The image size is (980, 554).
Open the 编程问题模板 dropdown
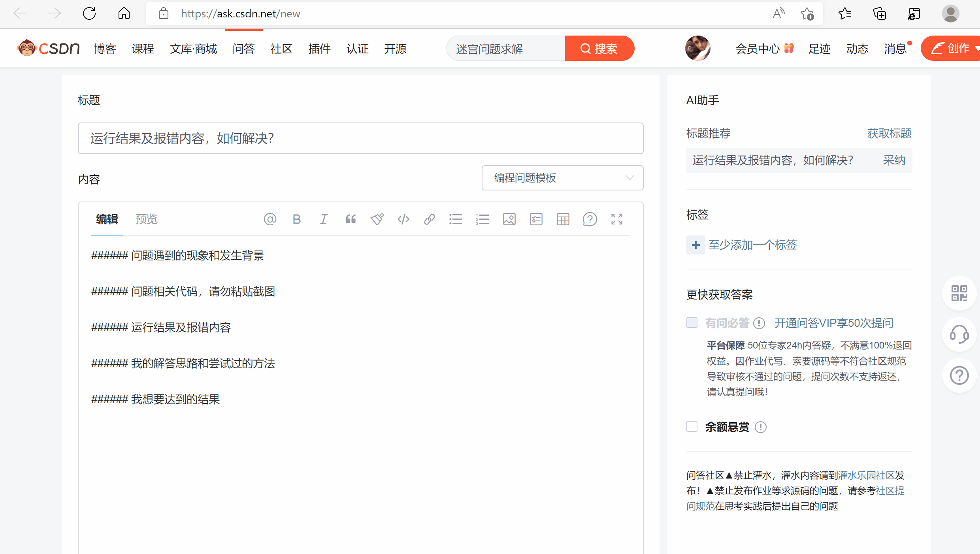click(562, 178)
